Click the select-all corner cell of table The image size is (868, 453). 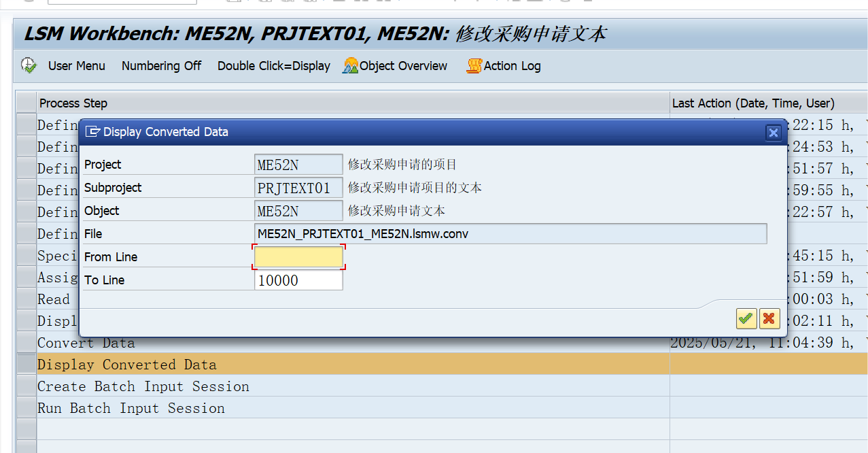[26, 103]
